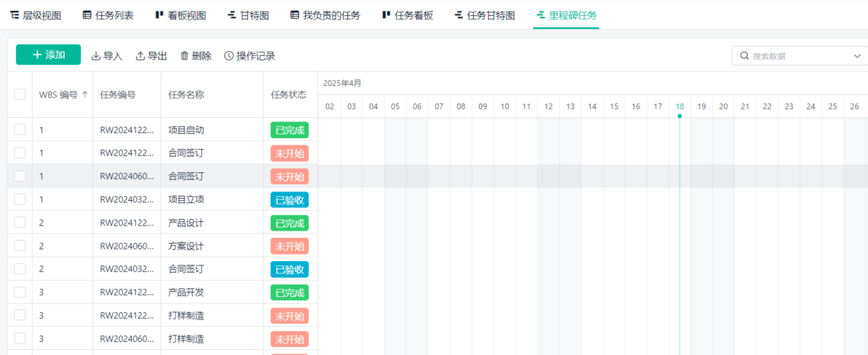The width and height of the screenshot is (868, 355).
Task: Check the RW2024032 合同签订 row checkbox
Action: 20,269
